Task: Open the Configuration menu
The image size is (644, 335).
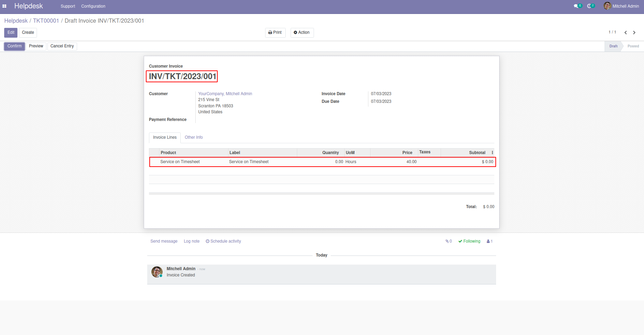Action: [x=93, y=6]
